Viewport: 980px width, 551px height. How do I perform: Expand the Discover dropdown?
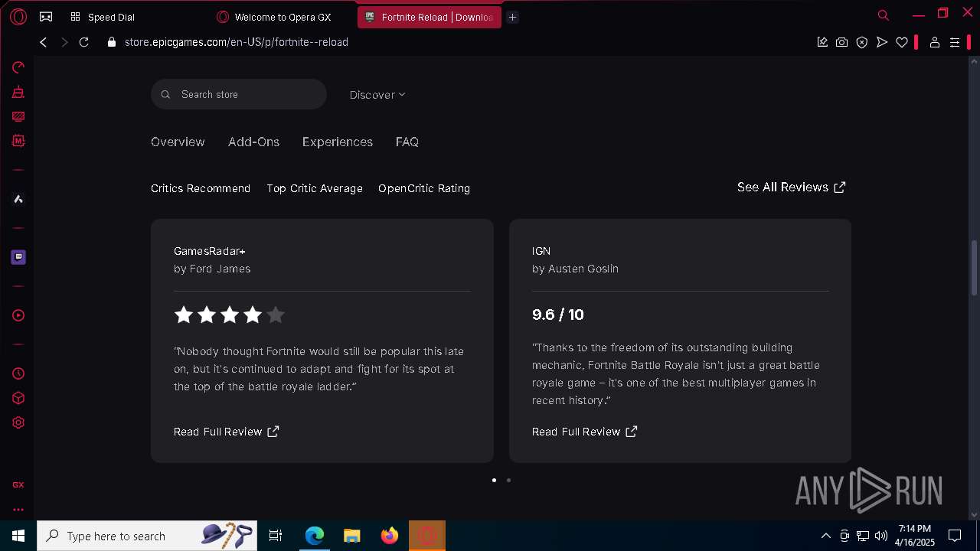click(x=377, y=95)
